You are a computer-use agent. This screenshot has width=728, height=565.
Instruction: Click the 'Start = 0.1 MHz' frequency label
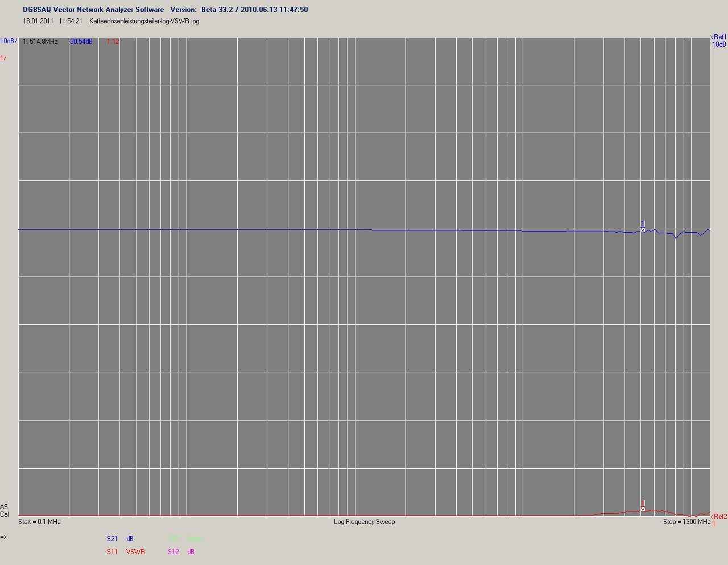[39, 522]
